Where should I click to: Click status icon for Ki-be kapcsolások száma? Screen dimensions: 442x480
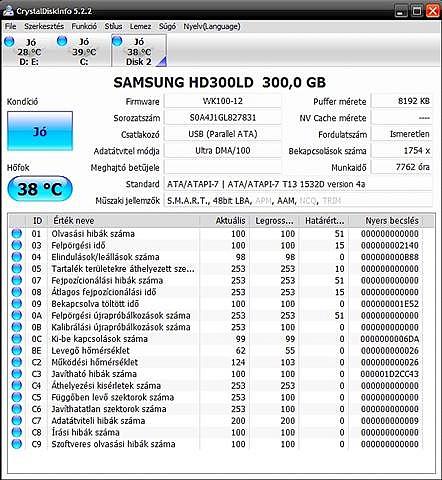pyautogui.click(x=17, y=339)
